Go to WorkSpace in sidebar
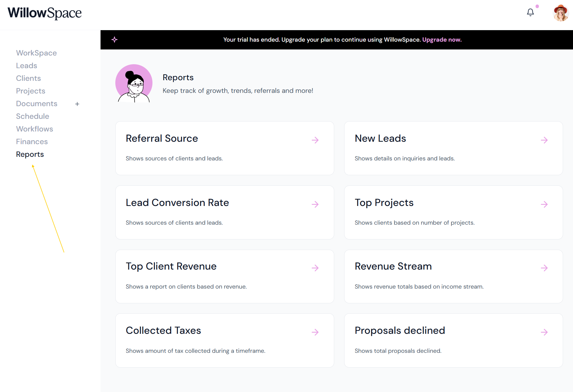The height and width of the screenshot is (392, 573). 37,53
